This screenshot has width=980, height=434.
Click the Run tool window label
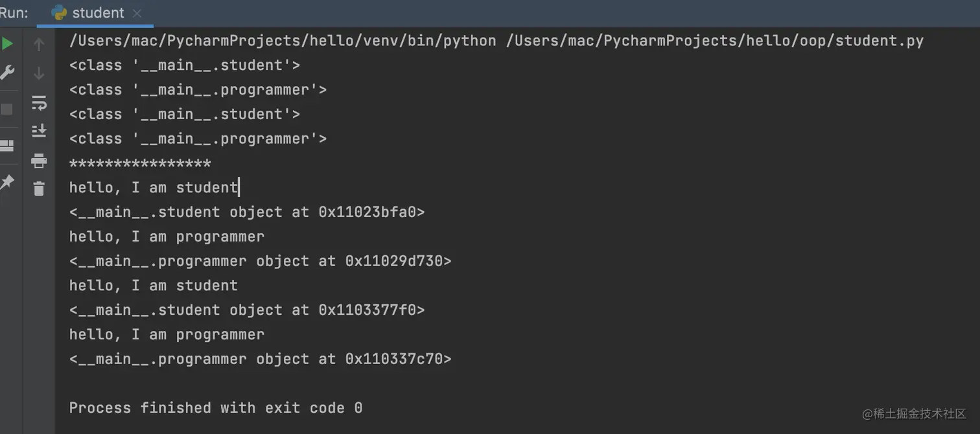coord(14,13)
